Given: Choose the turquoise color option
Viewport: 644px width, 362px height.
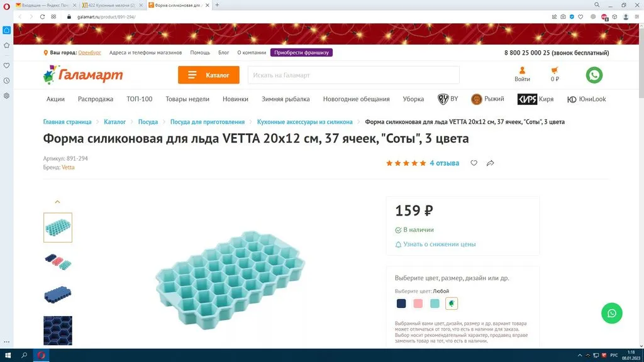Looking at the screenshot, I should (435, 304).
